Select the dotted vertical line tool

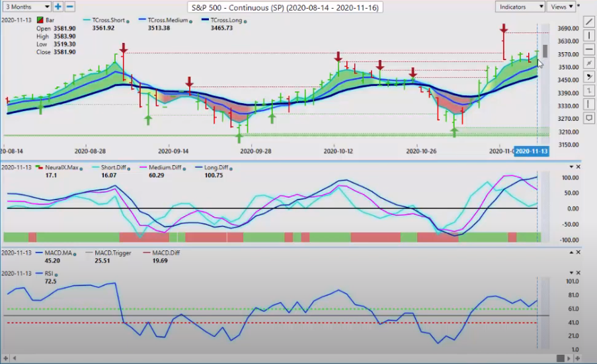(589, 104)
